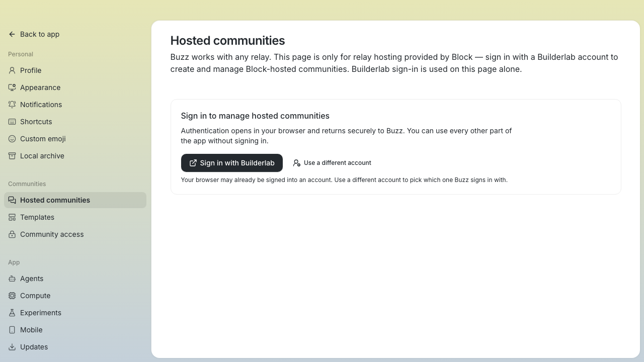Click the Sign in to manage hosted communities heading
The image size is (644, 362).
coord(255,116)
